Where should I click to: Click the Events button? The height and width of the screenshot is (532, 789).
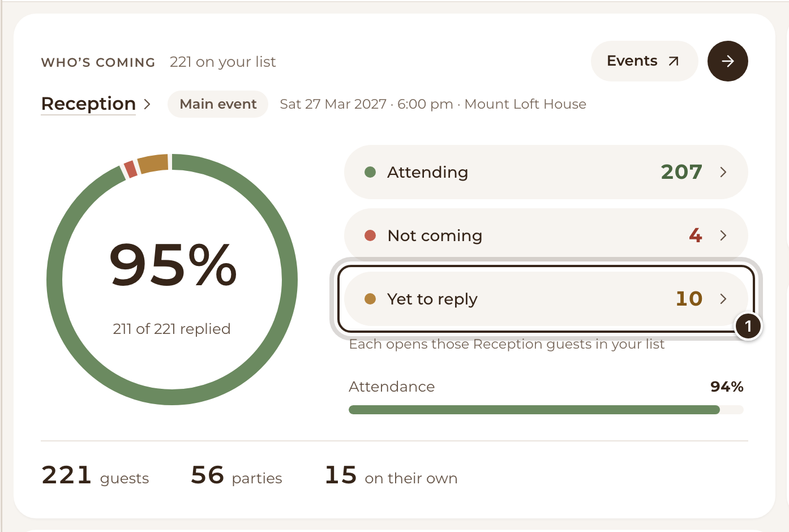(x=644, y=61)
